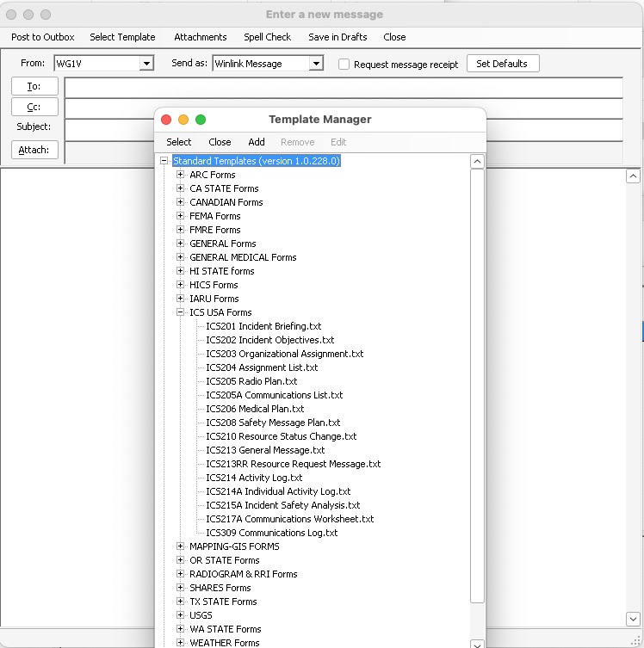
Task: Click Add in Template Manager menu
Action: (257, 142)
